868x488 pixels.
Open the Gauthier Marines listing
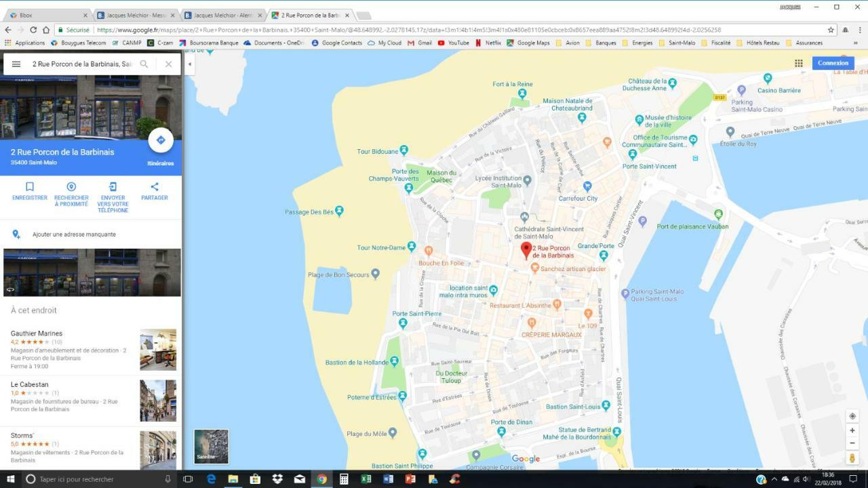tap(91, 350)
